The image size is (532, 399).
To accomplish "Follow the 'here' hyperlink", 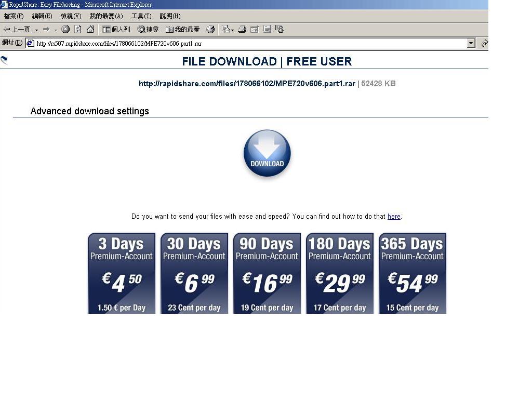I will [x=394, y=217].
